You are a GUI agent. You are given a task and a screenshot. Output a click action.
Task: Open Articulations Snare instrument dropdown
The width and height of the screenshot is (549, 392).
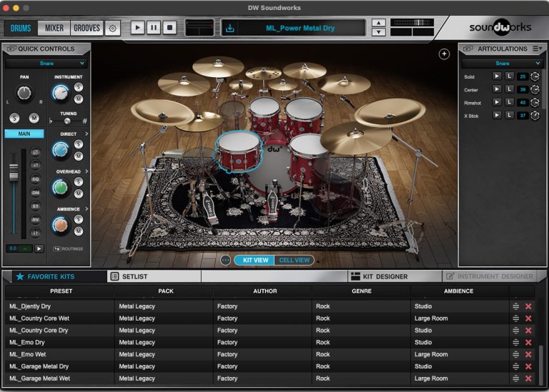502,64
